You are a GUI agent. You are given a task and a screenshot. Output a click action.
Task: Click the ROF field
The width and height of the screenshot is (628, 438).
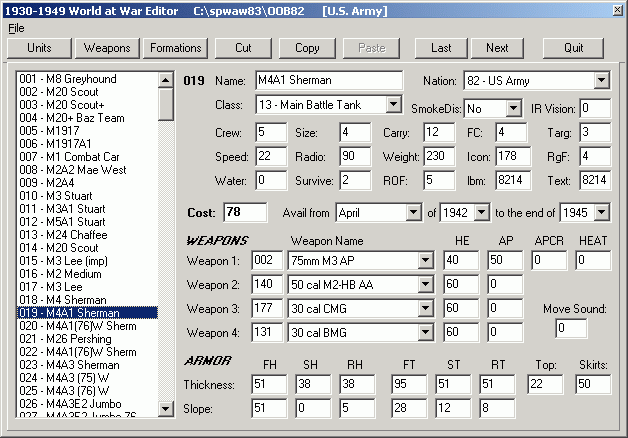[x=439, y=181]
